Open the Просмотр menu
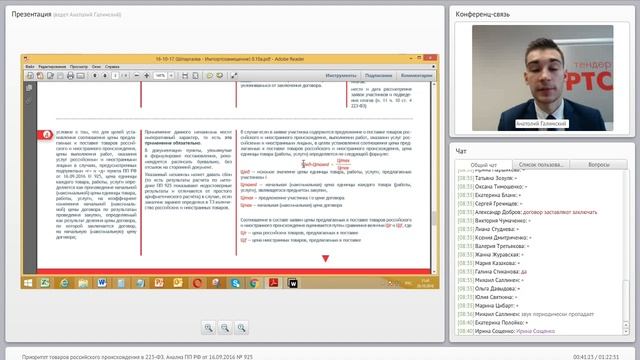Screen dimensions: 640x360 79,67
